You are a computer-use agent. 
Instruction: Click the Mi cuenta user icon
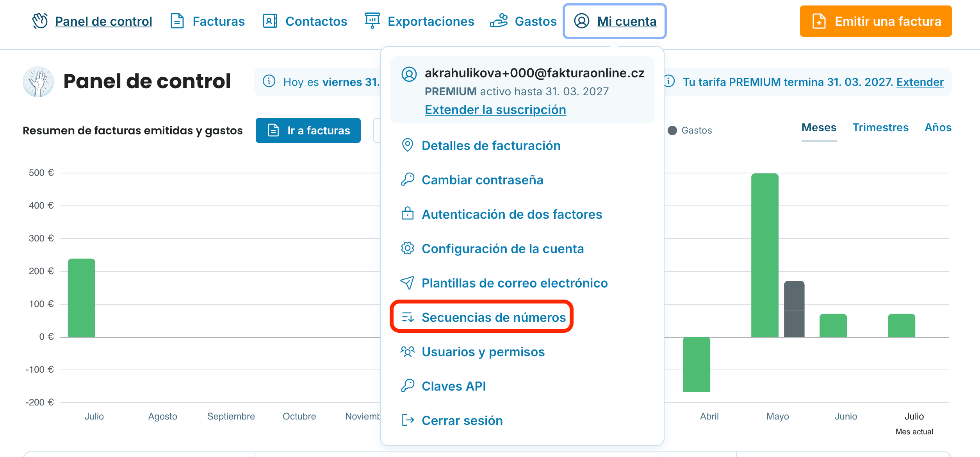point(581,21)
